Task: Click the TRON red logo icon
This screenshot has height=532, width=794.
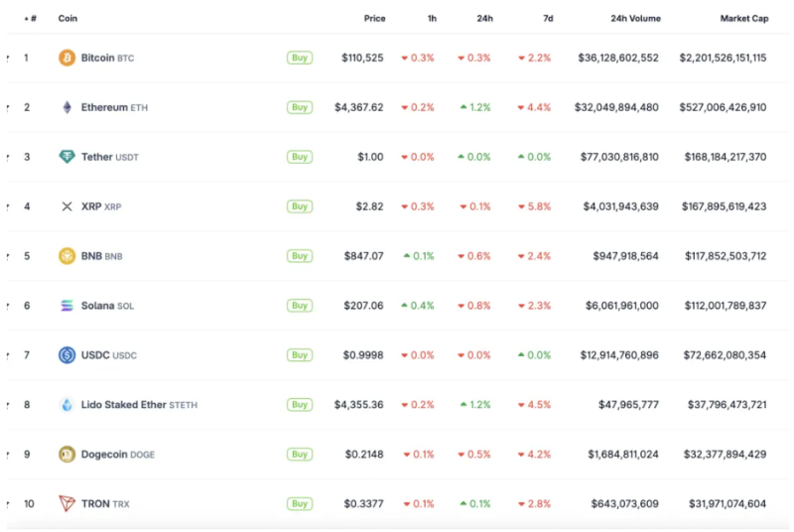Action: pos(66,504)
